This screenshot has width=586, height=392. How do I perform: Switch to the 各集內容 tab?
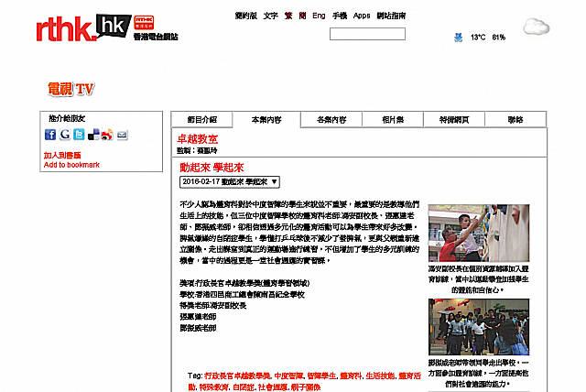point(331,120)
